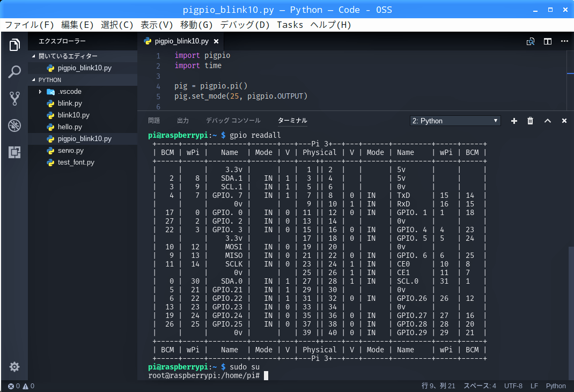Switch to the デバッグ コンソール tab
Image resolution: width=574 pixels, height=392 pixels.
click(x=233, y=121)
